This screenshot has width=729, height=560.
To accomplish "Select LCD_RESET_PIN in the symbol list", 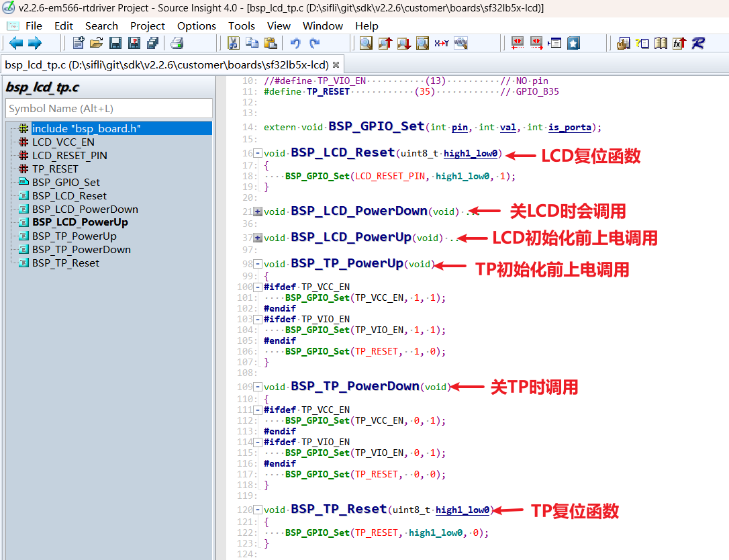I will [70, 155].
